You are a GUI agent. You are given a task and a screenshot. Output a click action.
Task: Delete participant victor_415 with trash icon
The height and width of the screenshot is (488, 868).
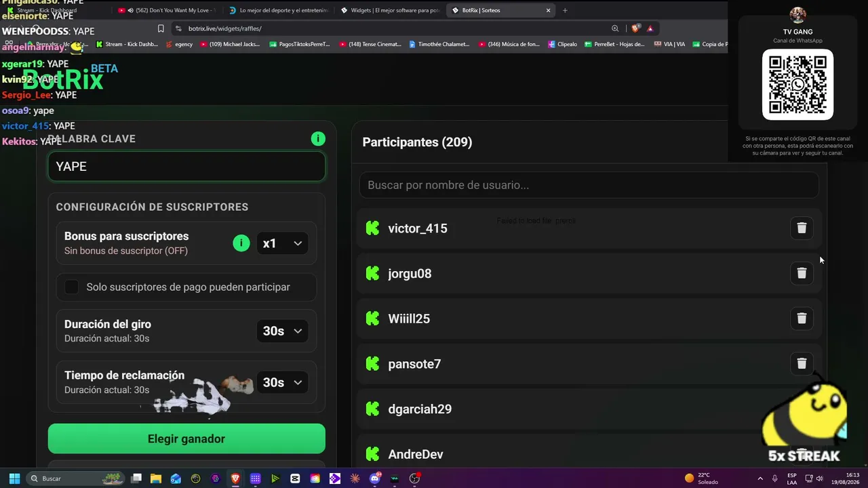[x=802, y=228]
